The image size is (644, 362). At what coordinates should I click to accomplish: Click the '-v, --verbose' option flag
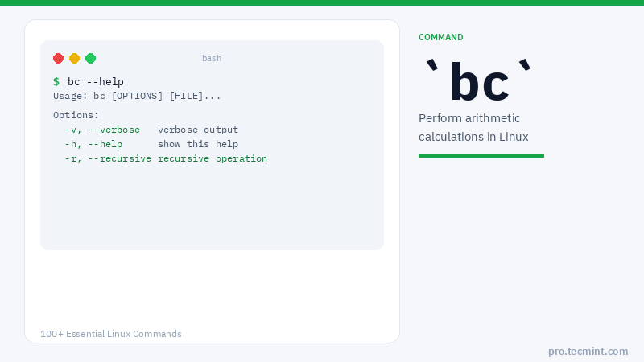pyautogui.click(x=102, y=130)
